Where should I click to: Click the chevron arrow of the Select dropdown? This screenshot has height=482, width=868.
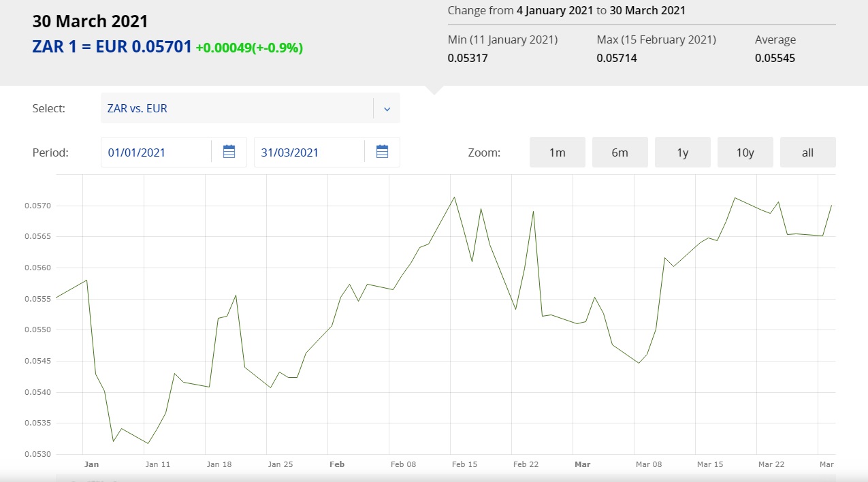click(387, 109)
